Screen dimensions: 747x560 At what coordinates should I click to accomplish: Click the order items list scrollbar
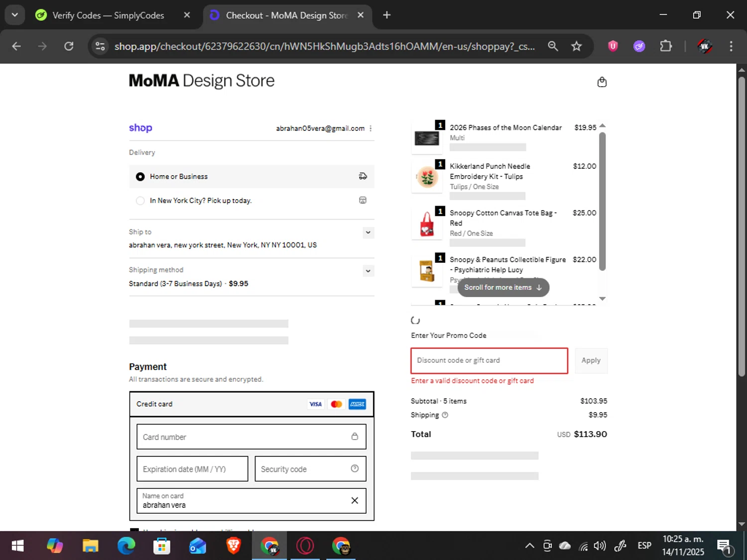pos(602,202)
